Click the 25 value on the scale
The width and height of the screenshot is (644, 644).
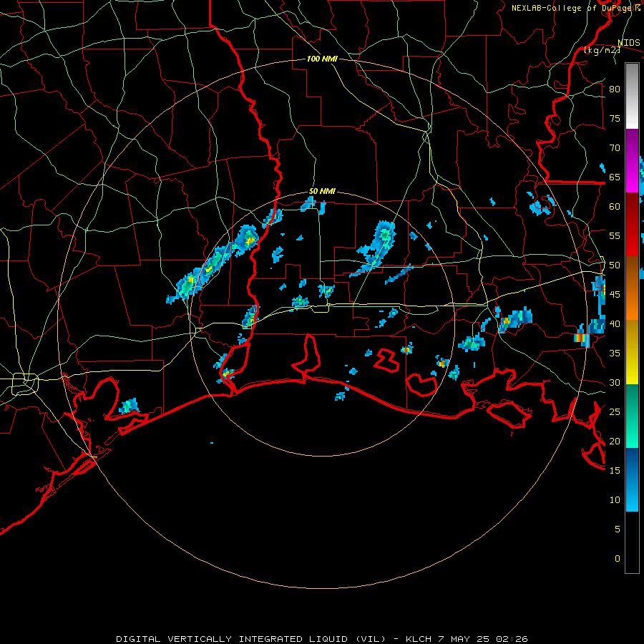point(615,412)
